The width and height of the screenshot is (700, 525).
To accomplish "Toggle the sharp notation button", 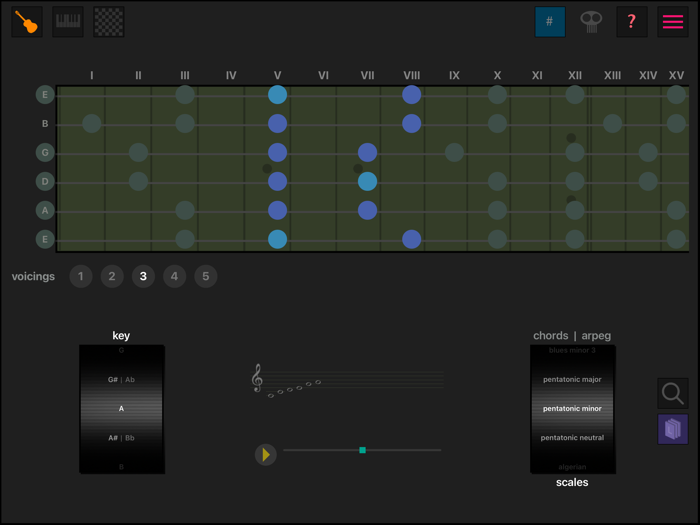I will coord(550,21).
